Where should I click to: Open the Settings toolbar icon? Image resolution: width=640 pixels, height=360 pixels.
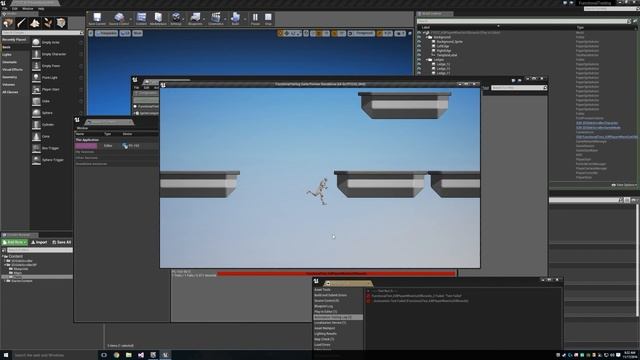click(176, 19)
